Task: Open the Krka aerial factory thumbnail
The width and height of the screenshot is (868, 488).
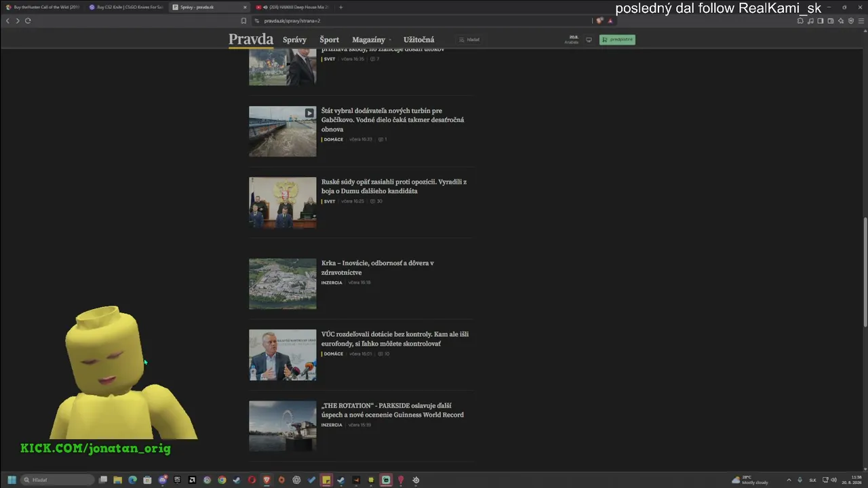Action: pos(282,284)
